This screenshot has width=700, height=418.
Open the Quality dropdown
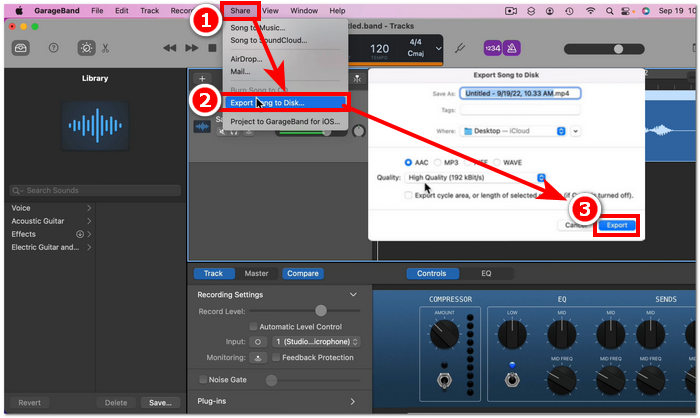coord(475,178)
